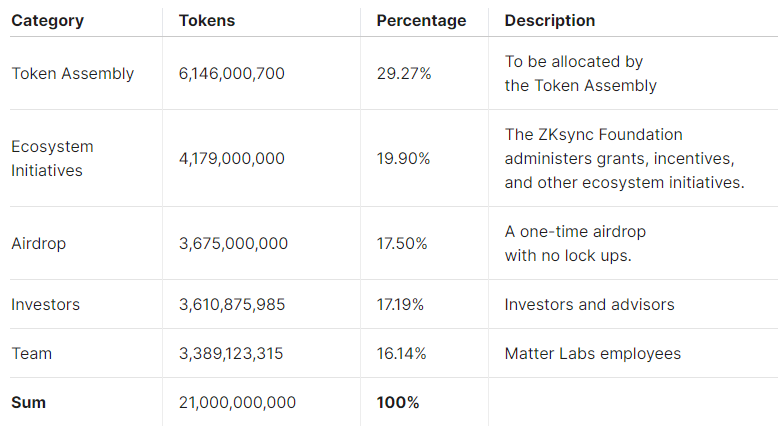The image size is (778, 426).
Task: Select the Token Assembly category cell
Action: (73, 73)
